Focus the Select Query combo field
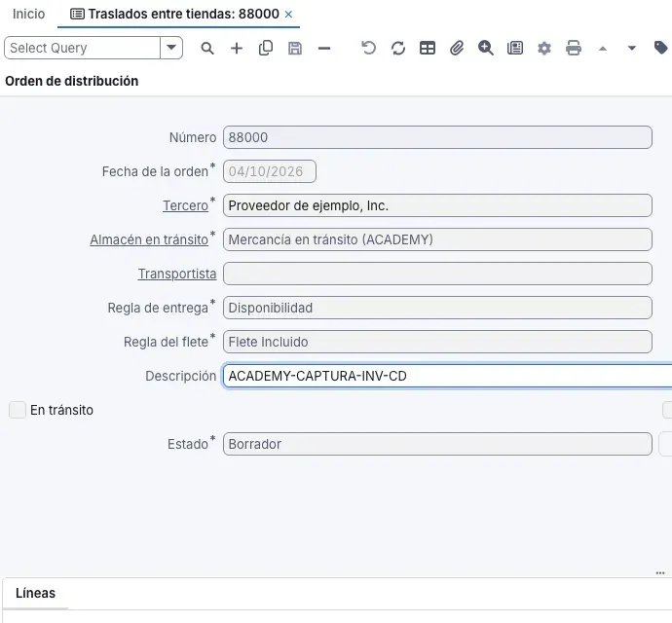 pos(82,48)
